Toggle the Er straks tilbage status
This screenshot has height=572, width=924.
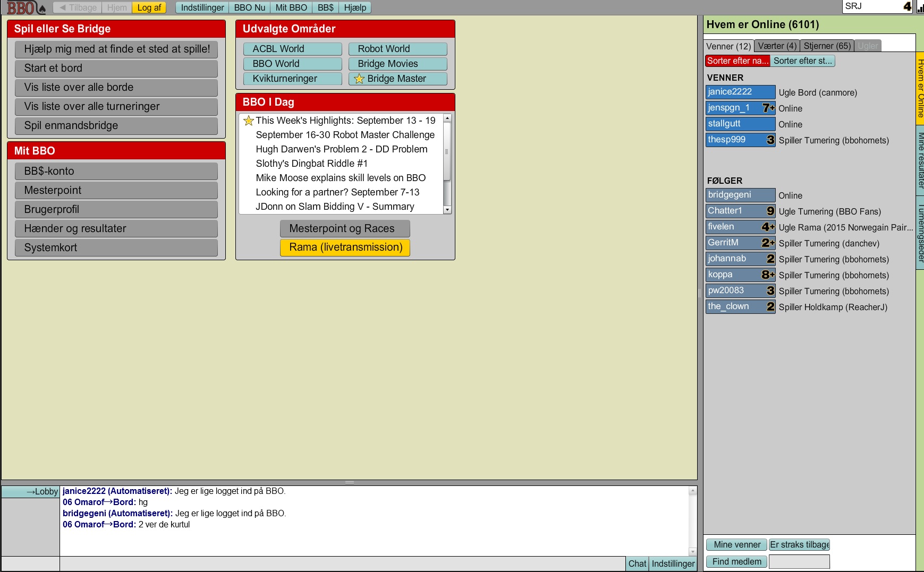799,544
